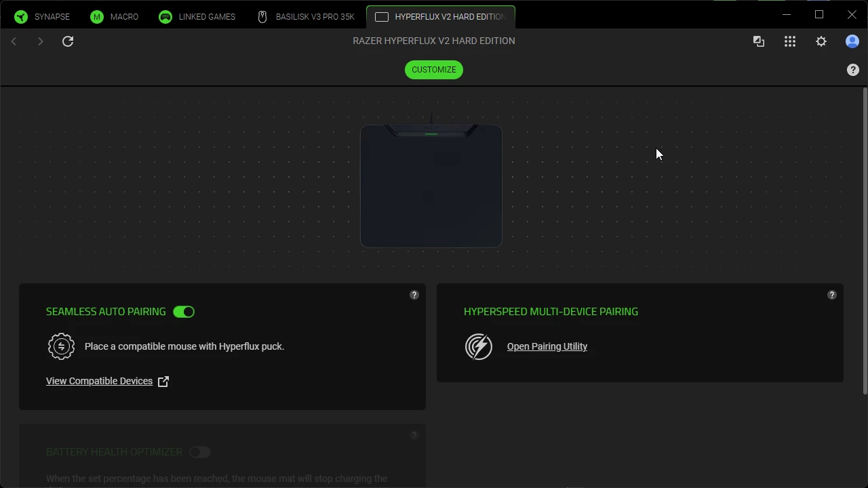The height and width of the screenshot is (488, 868).
Task: Click the Seamless Auto Pairing heading
Action: (106, 312)
